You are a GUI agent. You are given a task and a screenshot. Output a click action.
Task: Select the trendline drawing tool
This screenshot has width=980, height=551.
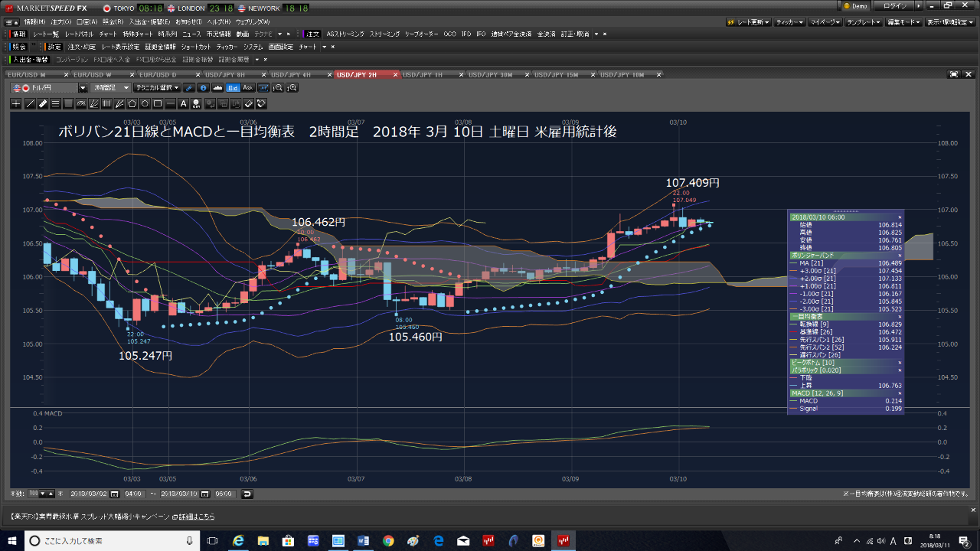(x=30, y=103)
